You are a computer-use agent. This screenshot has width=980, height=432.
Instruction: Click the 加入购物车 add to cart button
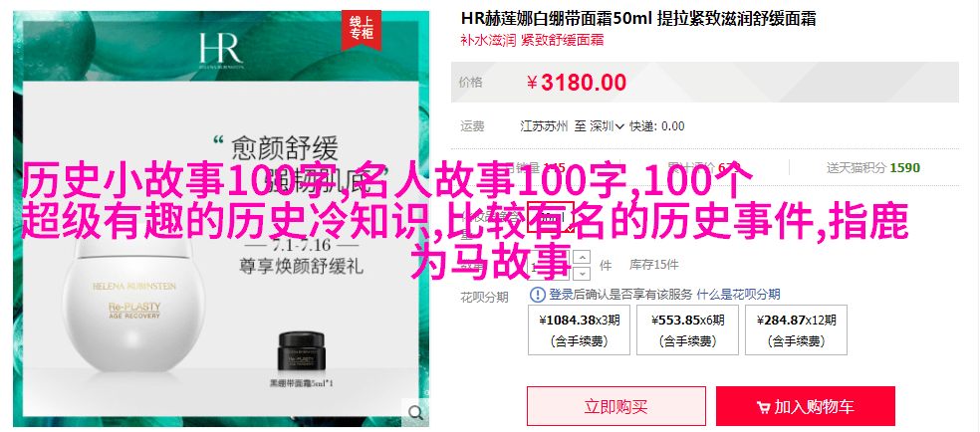coord(806,406)
